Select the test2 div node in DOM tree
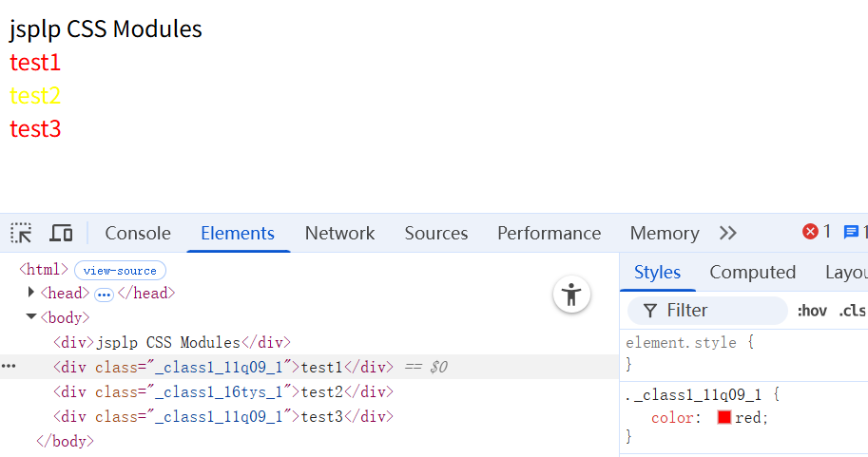The width and height of the screenshot is (868, 457). (223, 391)
